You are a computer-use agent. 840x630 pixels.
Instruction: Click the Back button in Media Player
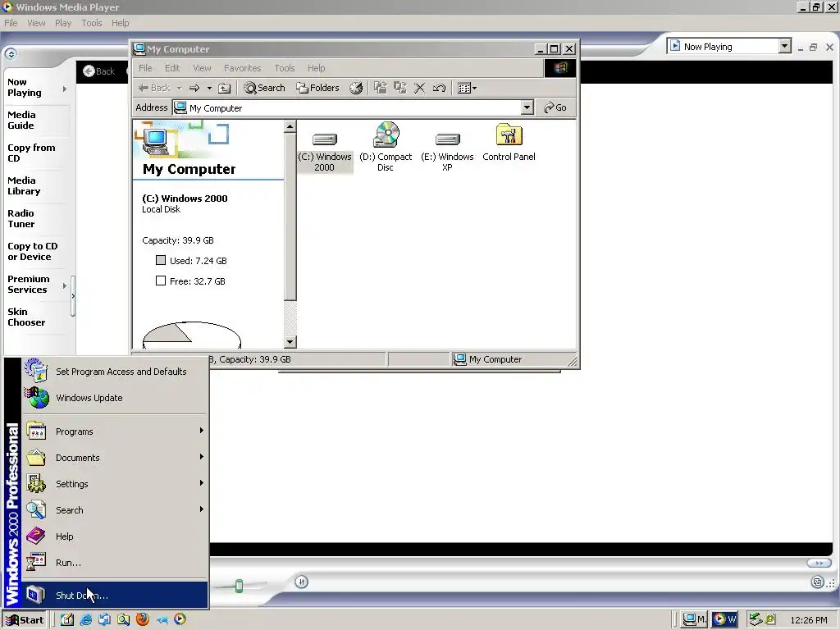click(99, 71)
